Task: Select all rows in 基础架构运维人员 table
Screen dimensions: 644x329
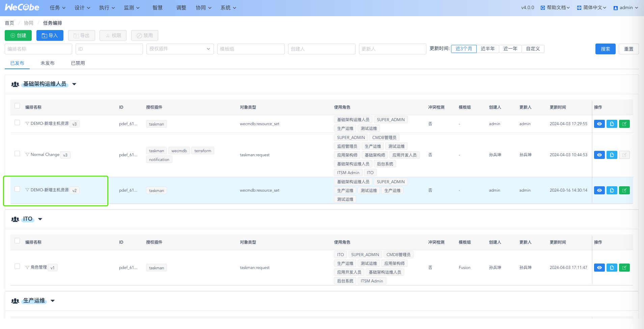Action: click(17, 106)
